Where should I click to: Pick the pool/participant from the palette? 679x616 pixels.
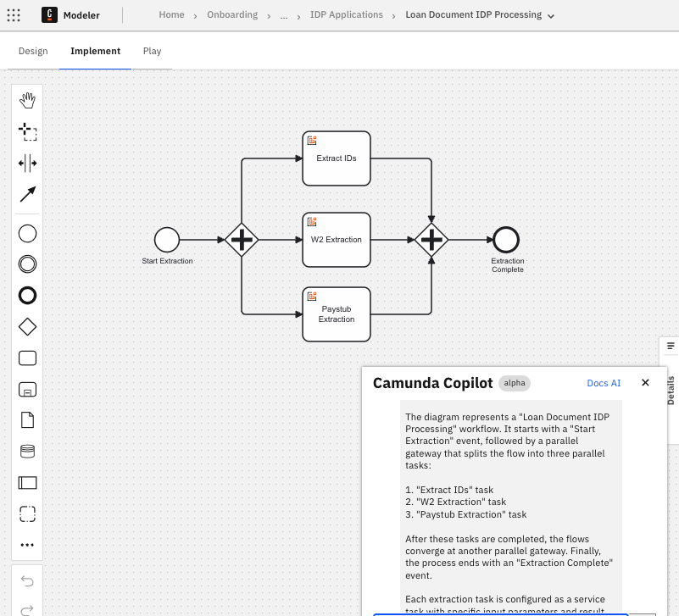click(27, 483)
